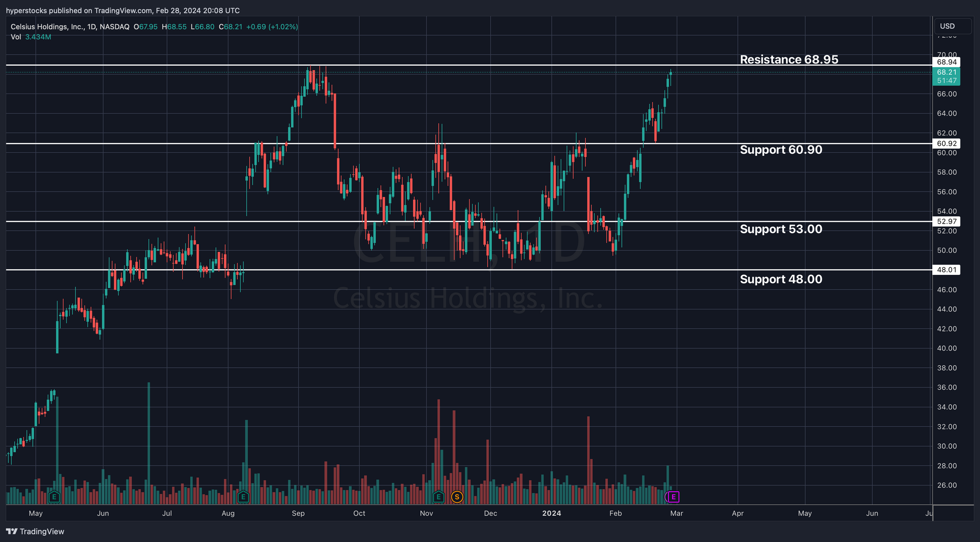Click the 60.92 price axis label
This screenshot has width=980, height=542.
[947, 144]
